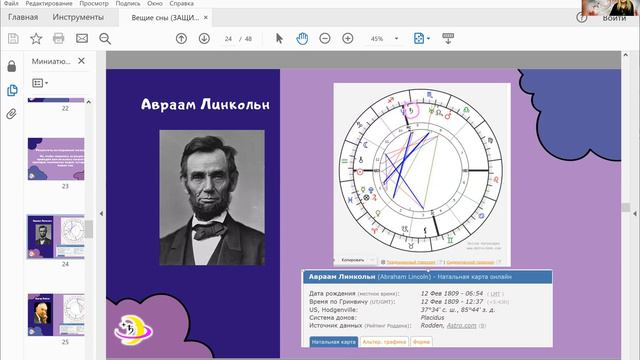Open the Astro.com source link
This screenshot has height=360, width=640.
point(461,325)
